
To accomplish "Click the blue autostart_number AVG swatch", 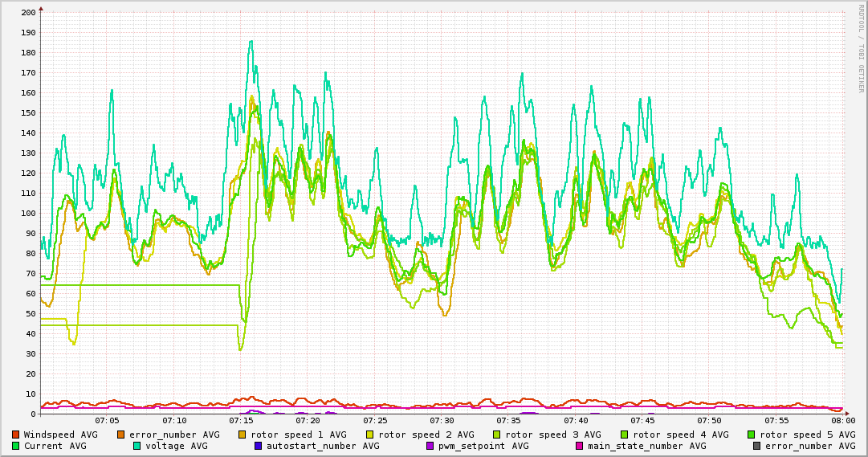I will (x=258, y=446).
